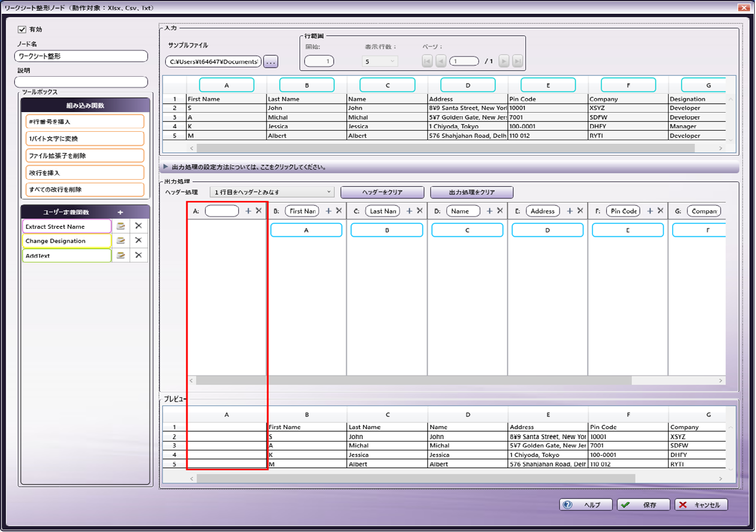Click the horizontal scrollbar of input table

click(x=446, y=147)
